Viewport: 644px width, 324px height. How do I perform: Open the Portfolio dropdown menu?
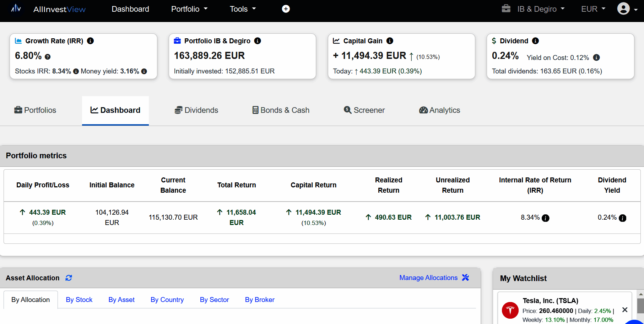[x=189, y=9]
